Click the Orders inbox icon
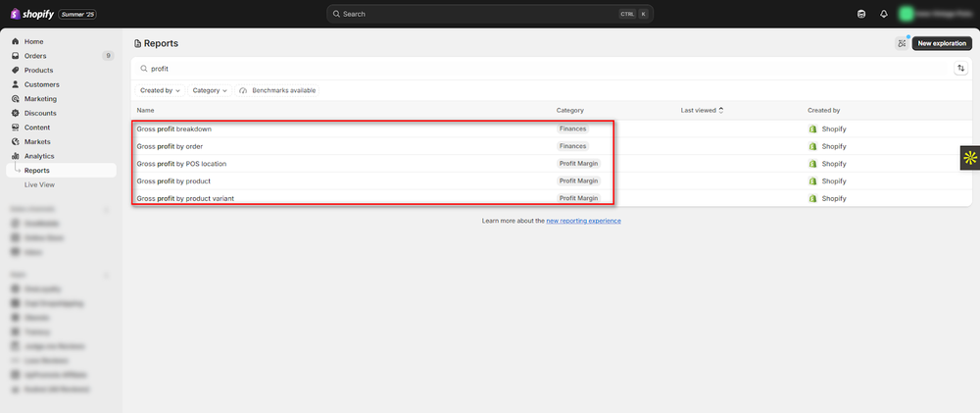Screen dimensions: 980x413 coord(16,56)
